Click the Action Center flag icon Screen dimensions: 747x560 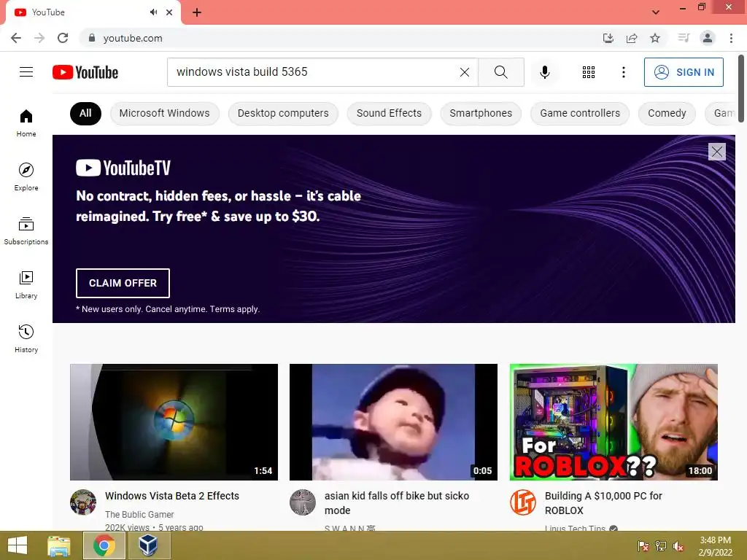pos(643,546)
